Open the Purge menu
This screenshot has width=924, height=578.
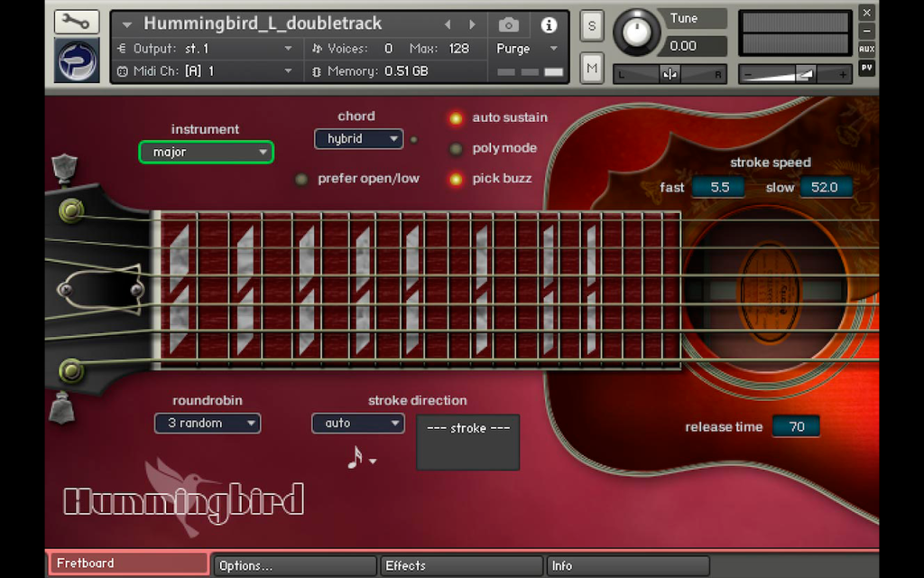point(527,49)
